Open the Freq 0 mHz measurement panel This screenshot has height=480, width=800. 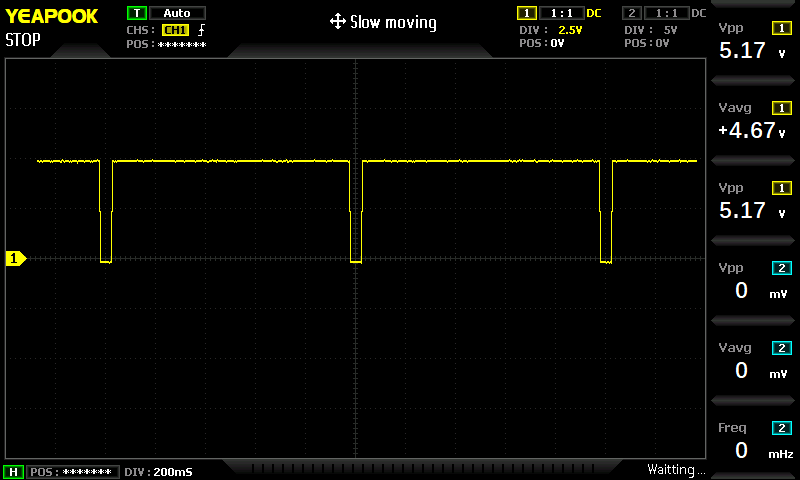[754, 442]
